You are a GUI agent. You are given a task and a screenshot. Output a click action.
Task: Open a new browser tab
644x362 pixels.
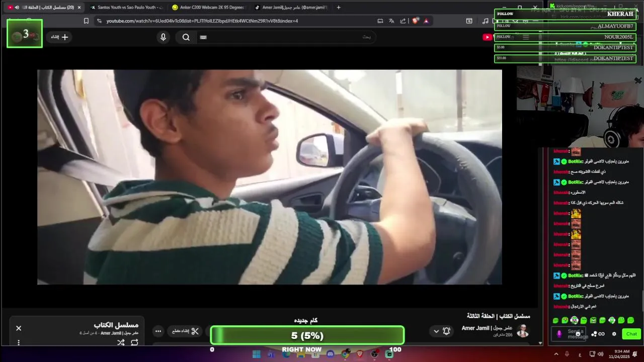(339, 8)
